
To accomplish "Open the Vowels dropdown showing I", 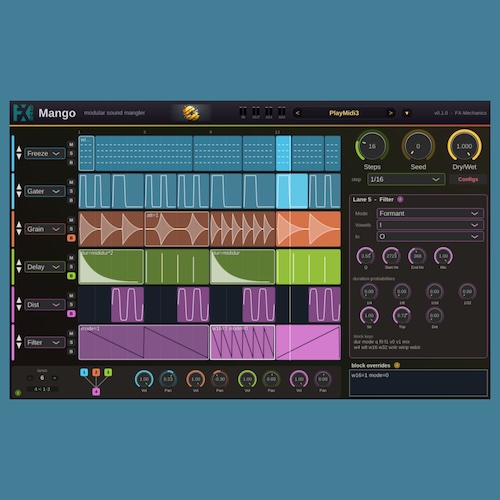I will click(430, 225).
